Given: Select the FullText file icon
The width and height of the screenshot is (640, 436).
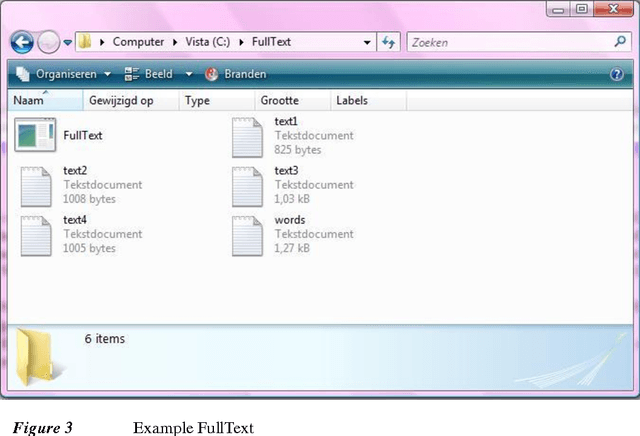Looking at the screenshot, I should 35,135.
